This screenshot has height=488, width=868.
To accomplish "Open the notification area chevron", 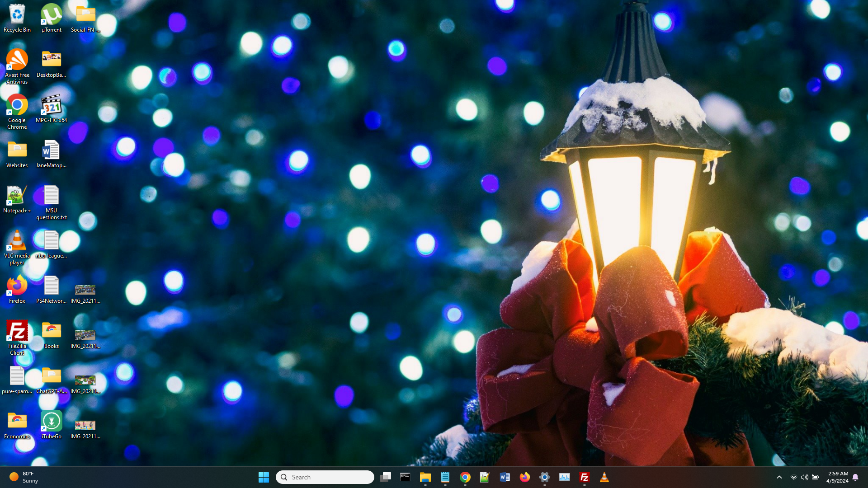I will [x=779, y=477].
